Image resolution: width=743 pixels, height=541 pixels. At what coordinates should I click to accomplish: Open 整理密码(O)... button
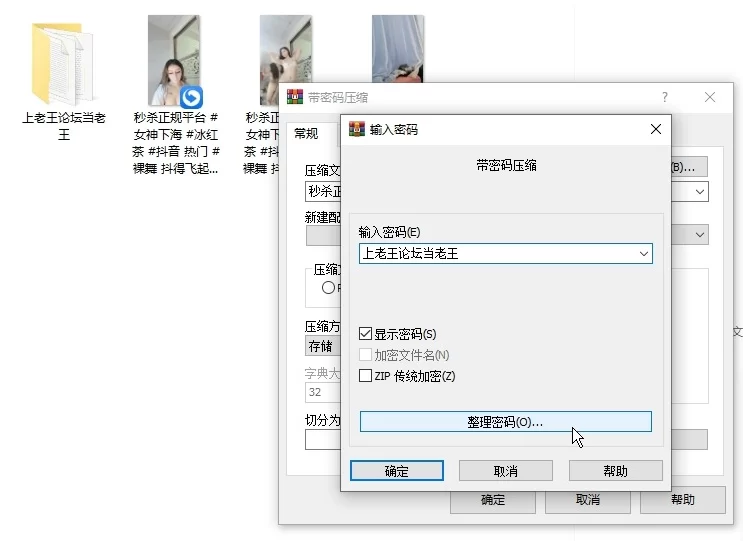point(506,422)
